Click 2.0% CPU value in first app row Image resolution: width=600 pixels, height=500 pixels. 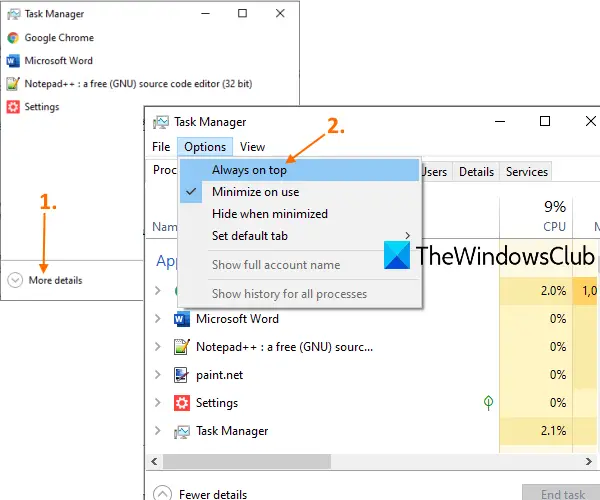pos(553,291)
